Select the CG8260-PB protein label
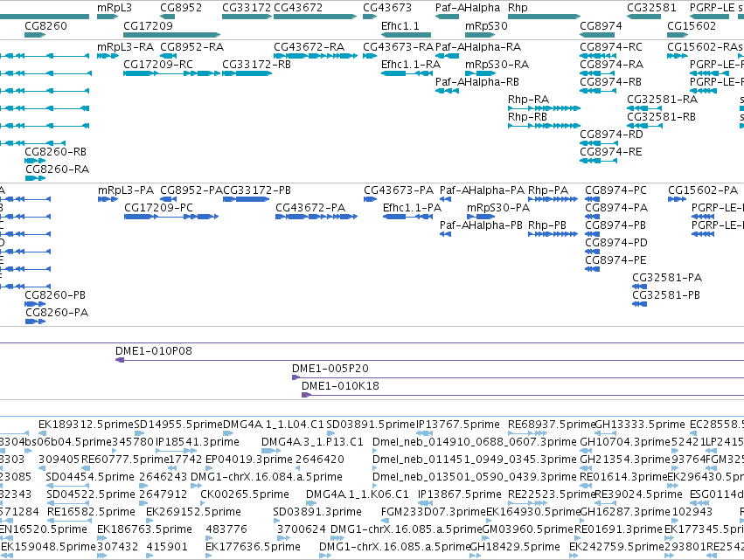The image size is (744, 560). click(x=55, y=295)
